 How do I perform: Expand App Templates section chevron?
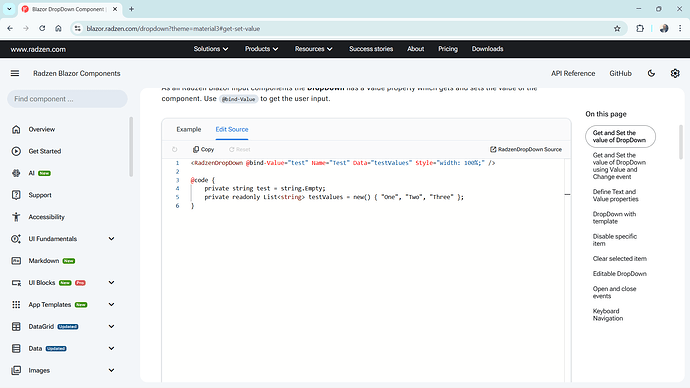tap(111, 304)
